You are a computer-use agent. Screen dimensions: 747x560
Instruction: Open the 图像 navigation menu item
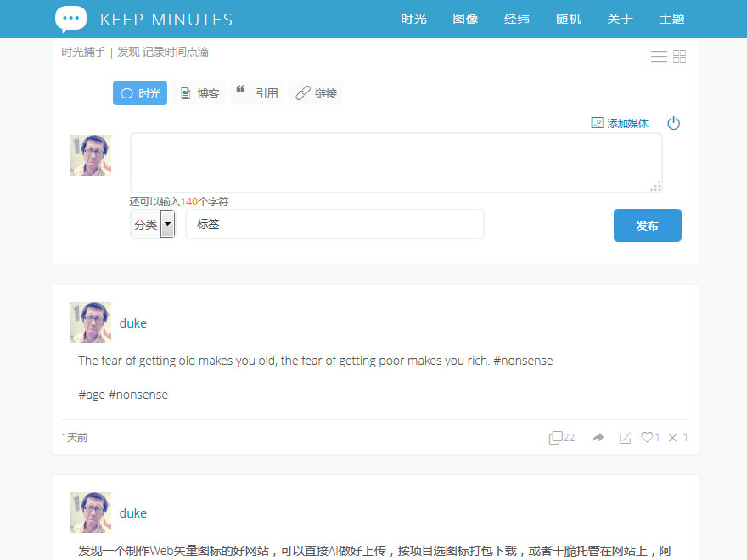(465, 19)
